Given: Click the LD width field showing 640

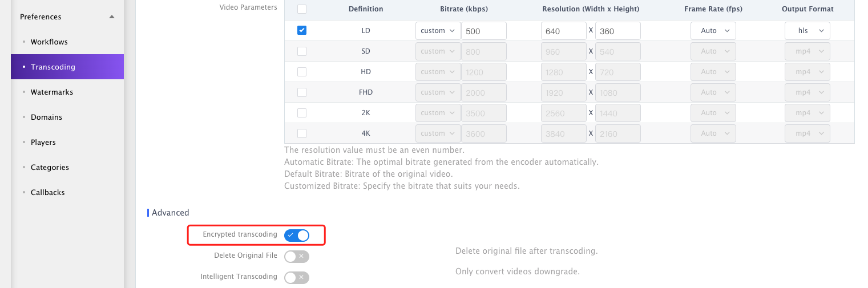Looking at the screenshot, I should [564, 31].
